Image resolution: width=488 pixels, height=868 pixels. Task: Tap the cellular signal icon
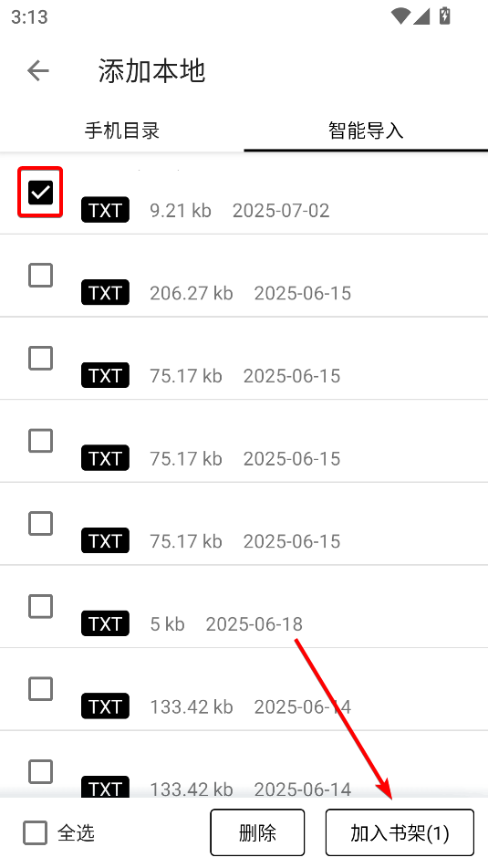coord(421,16)
